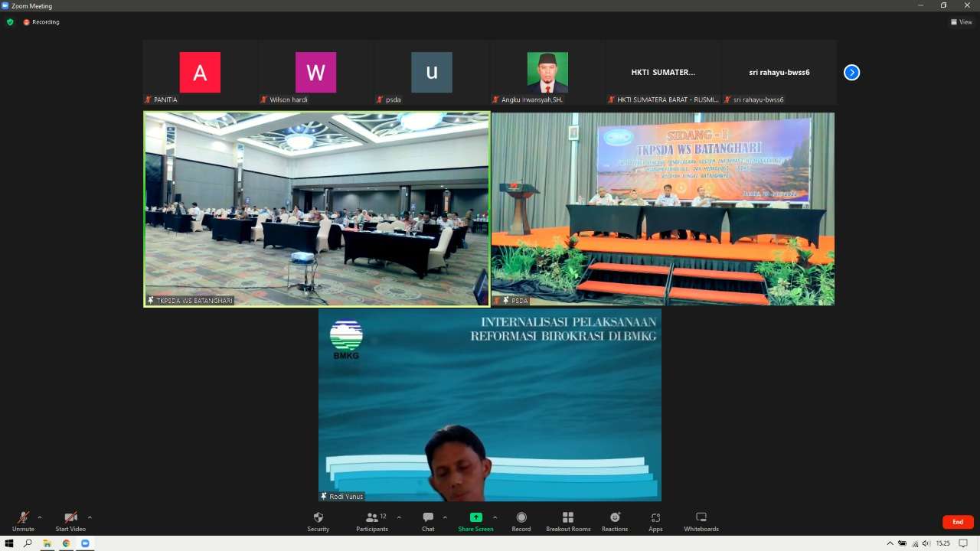980x551 pixels.
Task: Select the PANITIA participant tile
Action: pyautogui.click(x=200, y=73)
